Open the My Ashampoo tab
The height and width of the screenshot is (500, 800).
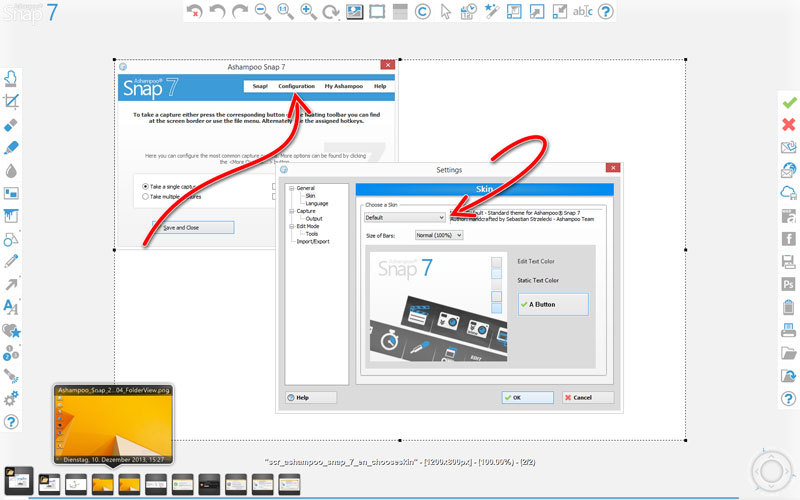tap(343, 86)
